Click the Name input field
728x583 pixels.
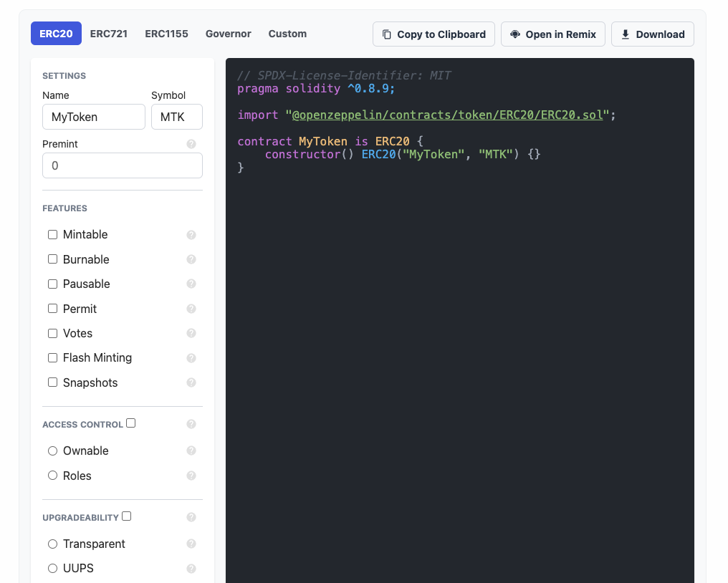click(94, 117)
